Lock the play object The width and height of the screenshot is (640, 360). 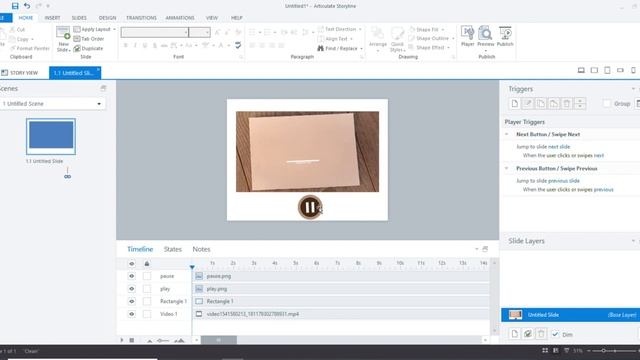click(147, 289)
